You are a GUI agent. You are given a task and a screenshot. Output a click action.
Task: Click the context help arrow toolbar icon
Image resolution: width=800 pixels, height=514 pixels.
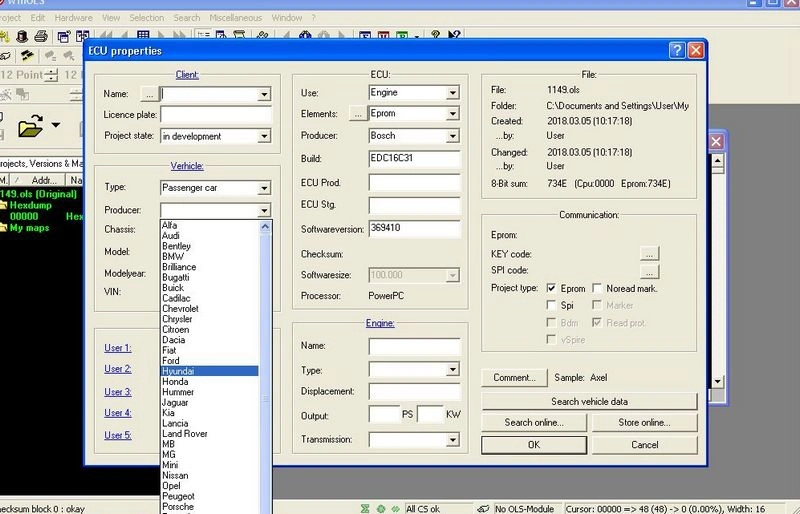click(x=454, y=35)
